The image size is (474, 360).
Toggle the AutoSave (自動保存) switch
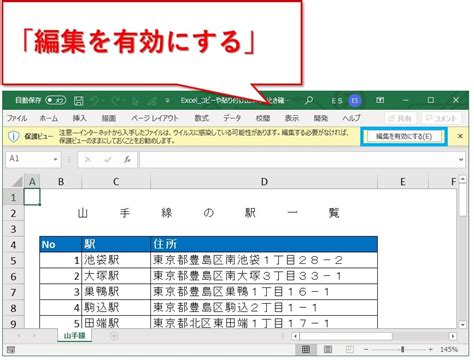click(56, 100)
